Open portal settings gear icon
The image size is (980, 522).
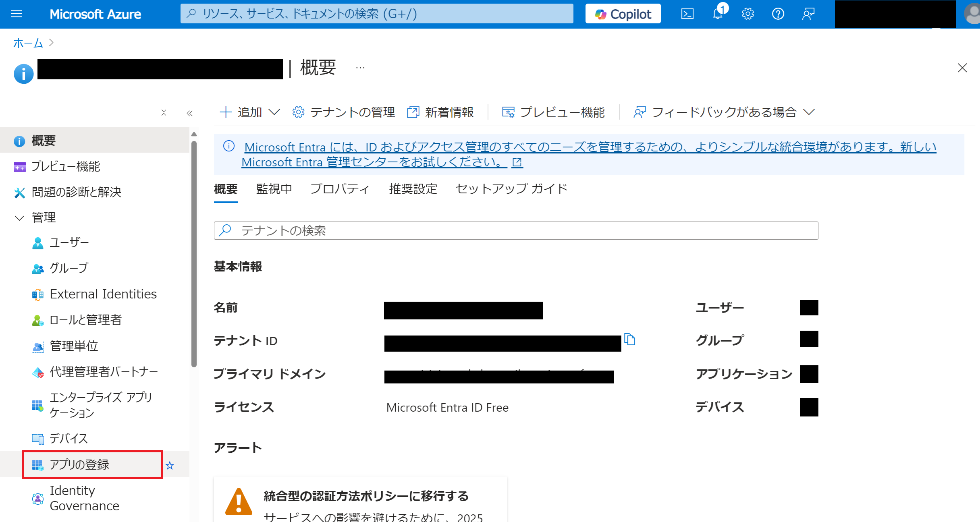[x=748, y=14]
